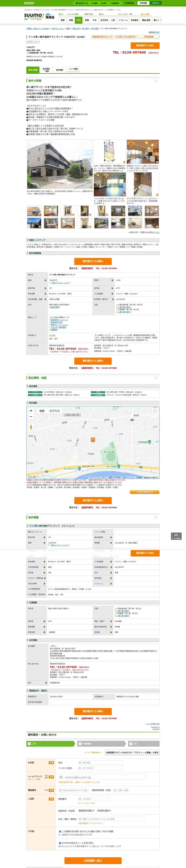The width and height of the screenshot is (186, 868).
Task: Select 周辺環境・地図 page tab
Action: [x=46, y=70]
